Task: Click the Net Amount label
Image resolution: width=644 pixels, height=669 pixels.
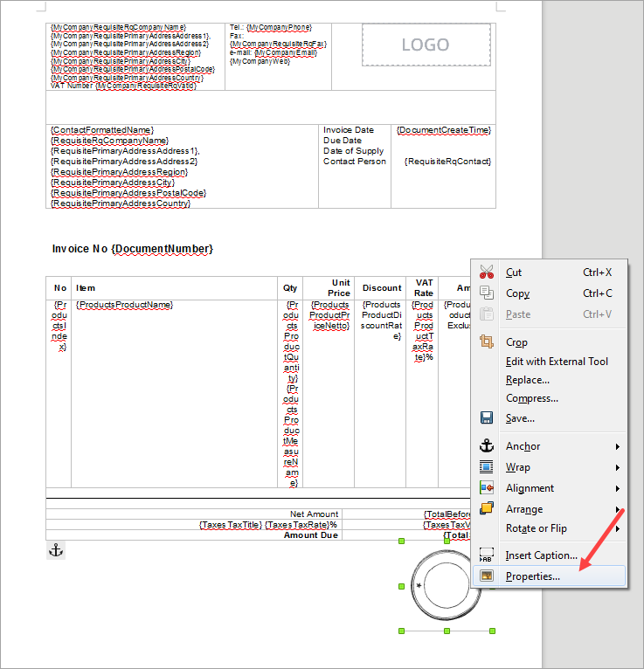Action: [314, 514]
